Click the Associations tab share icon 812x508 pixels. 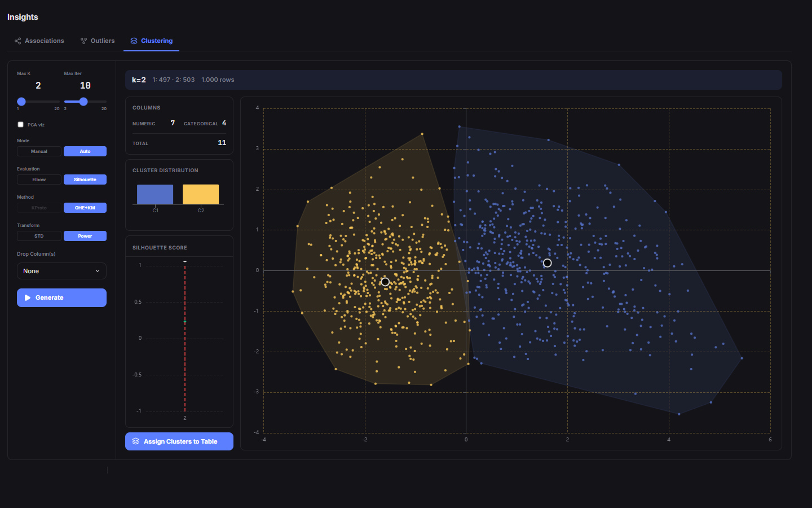(17, 41)
